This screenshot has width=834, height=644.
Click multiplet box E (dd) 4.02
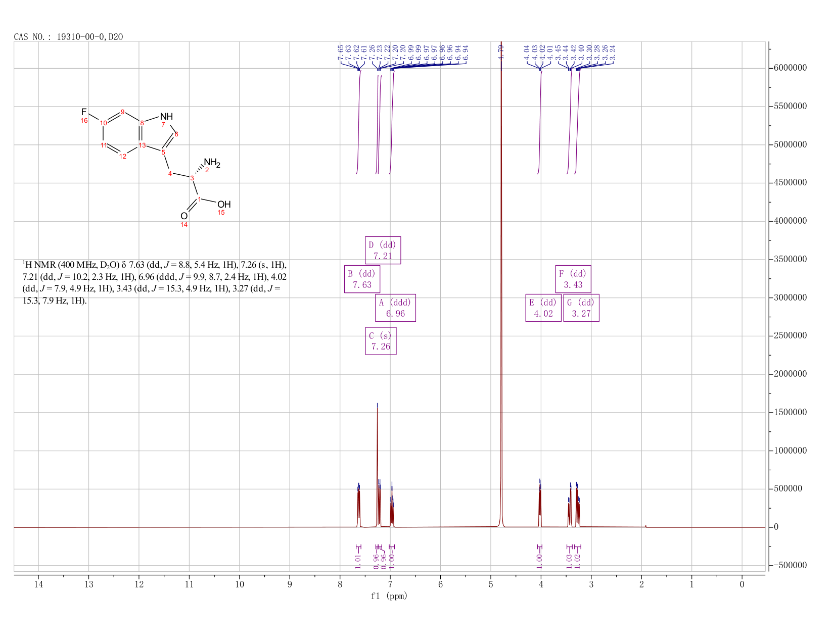(x=543, y=308)
